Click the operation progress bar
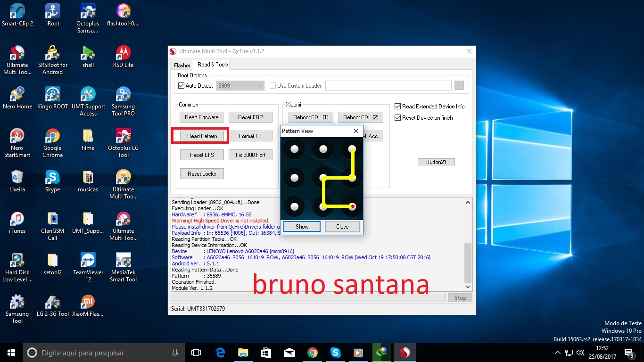 coord(308,298)
